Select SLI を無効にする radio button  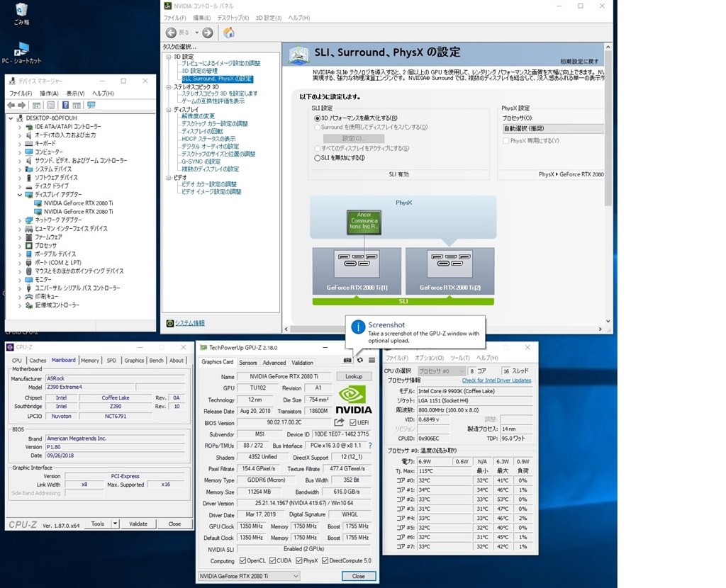coord(318,158)
